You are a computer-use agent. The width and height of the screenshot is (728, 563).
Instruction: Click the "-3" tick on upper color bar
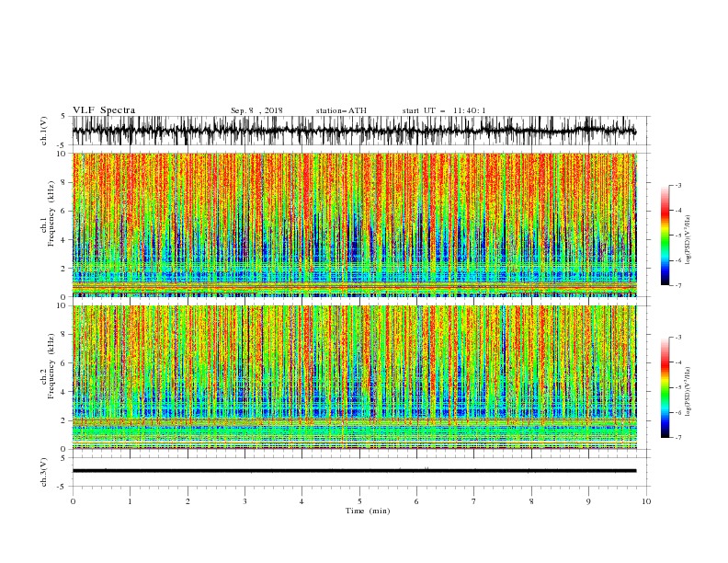[677, 185]
